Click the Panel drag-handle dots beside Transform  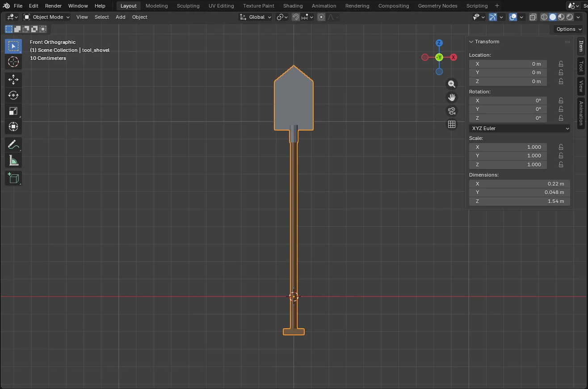567,42
